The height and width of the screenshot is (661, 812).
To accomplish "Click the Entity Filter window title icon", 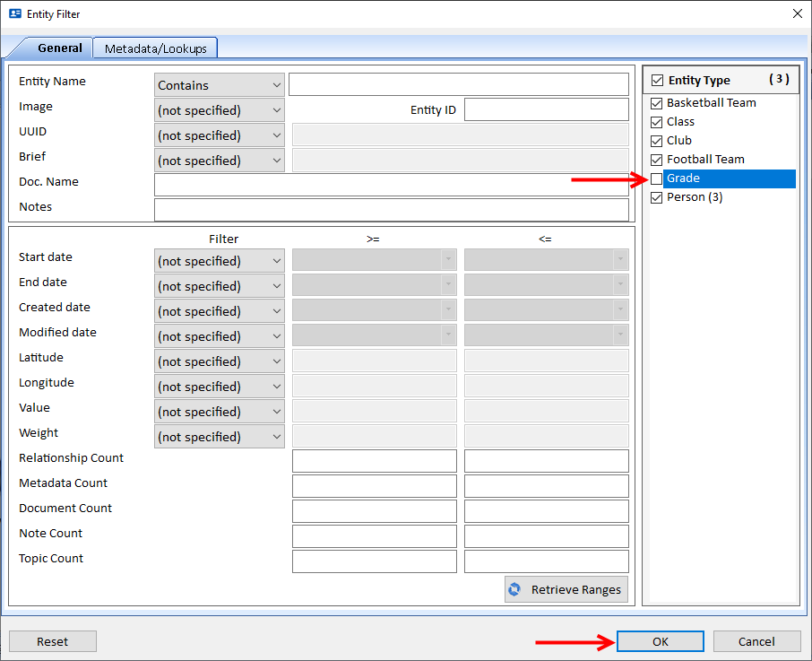I will 15,13.
